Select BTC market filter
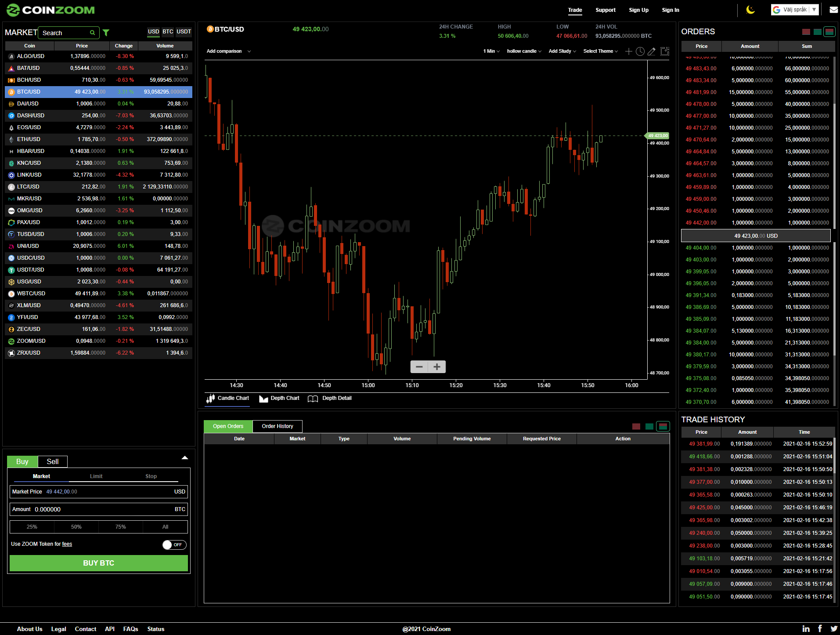Viewport: 840px width, 635px height. [x=168, y=32]
